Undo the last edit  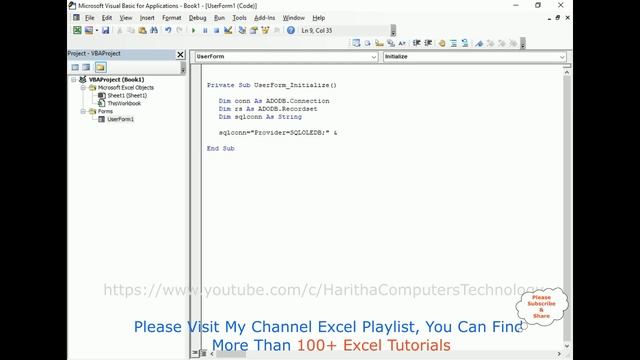(168, 30)
